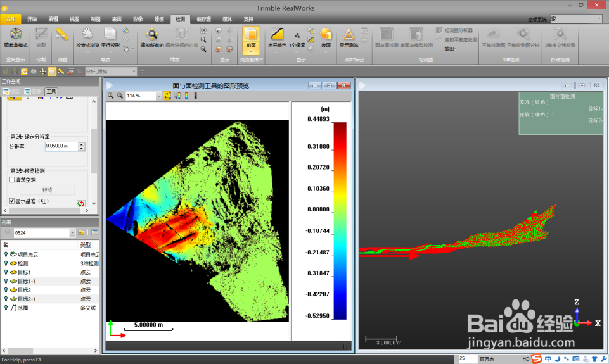Switch to the 开始 ribbon tab
609x364 pixels.
coord(32,19)
